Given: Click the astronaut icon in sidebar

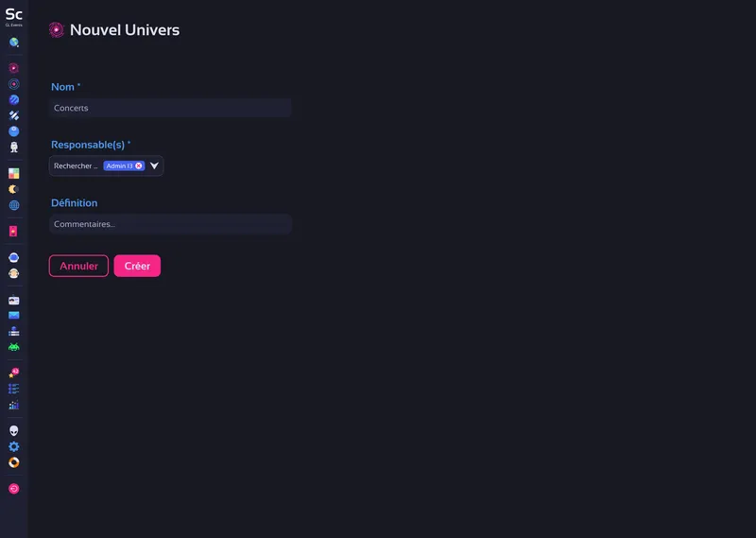Looking at the screenshot, I should [14, 148].
